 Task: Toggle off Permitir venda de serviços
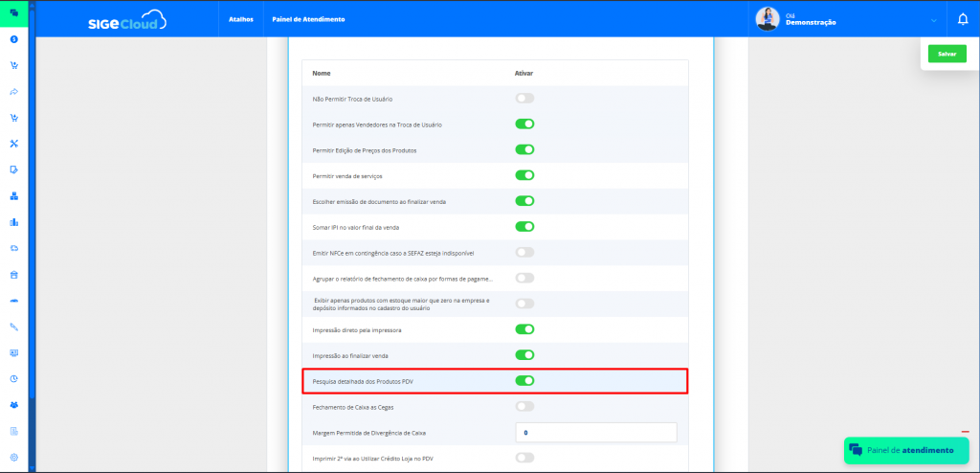click(x=524, y=175)
